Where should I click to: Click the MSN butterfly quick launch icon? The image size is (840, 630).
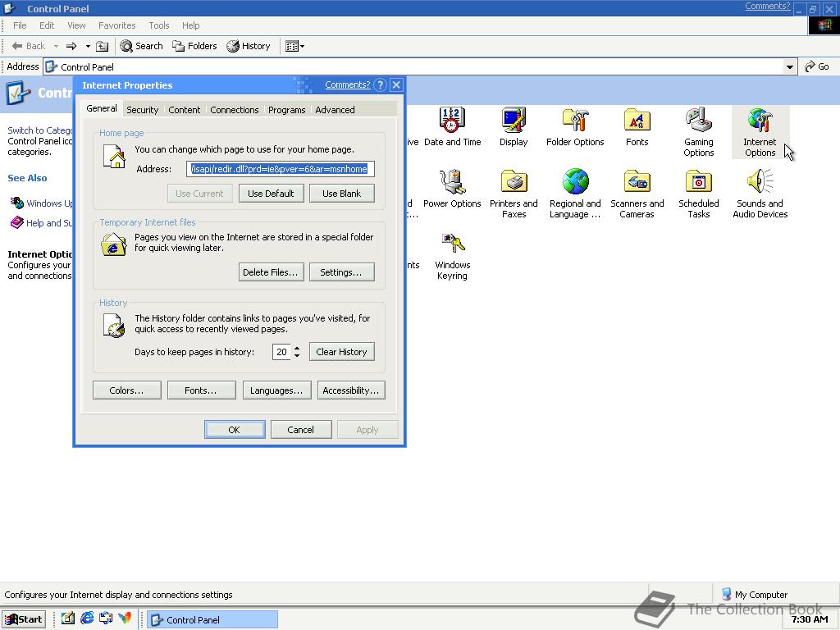125,619
